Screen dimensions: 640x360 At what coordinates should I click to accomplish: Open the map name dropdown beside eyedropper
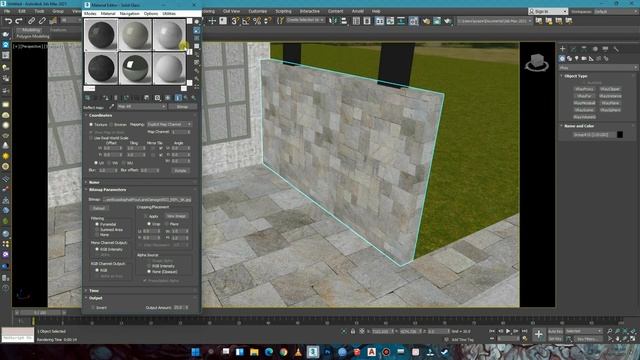coord(142,107)
